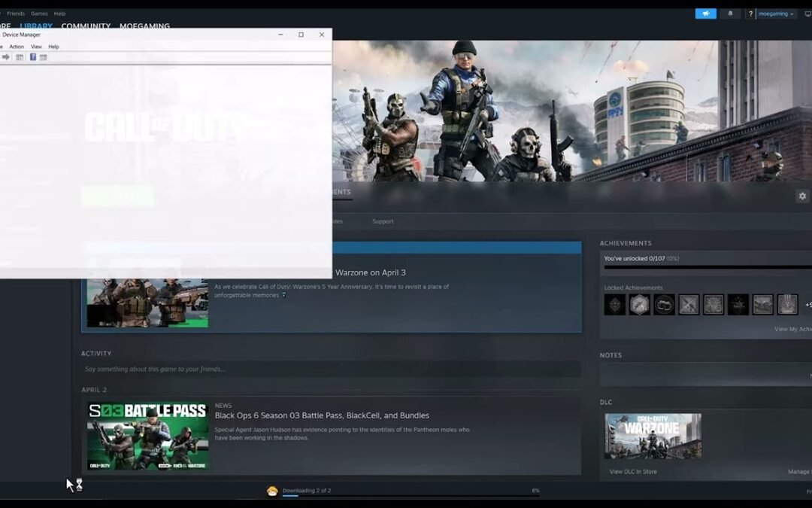
Task: Open the View menu in Device Manager
Action: (x=36, y=47)
